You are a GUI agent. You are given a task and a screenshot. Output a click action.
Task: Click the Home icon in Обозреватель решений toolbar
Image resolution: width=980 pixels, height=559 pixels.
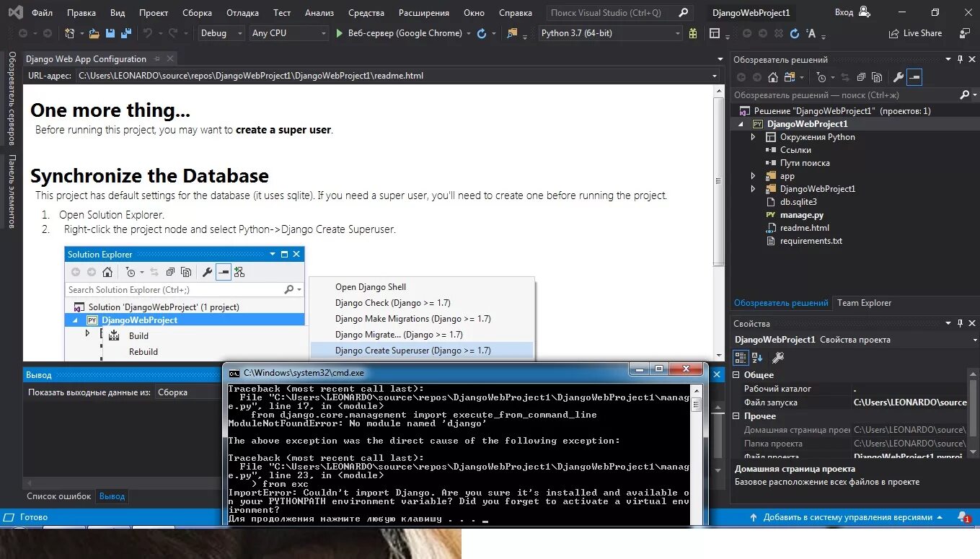(773, 77)
